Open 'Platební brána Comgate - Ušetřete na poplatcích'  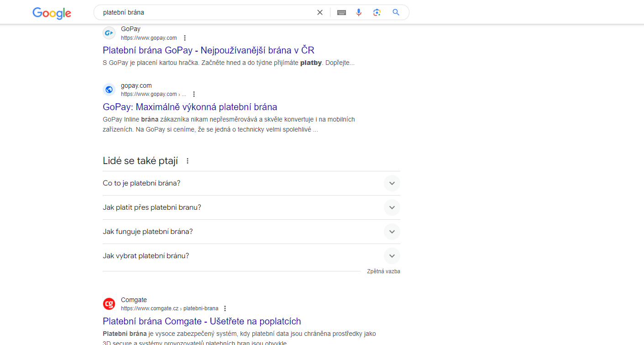pos(202,321)
